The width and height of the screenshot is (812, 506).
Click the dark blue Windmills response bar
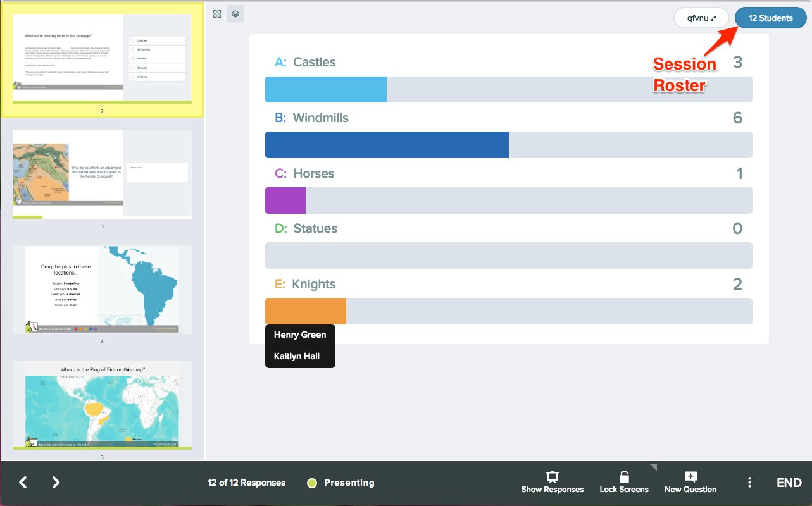pyautogui.click(x=387, y=145)
